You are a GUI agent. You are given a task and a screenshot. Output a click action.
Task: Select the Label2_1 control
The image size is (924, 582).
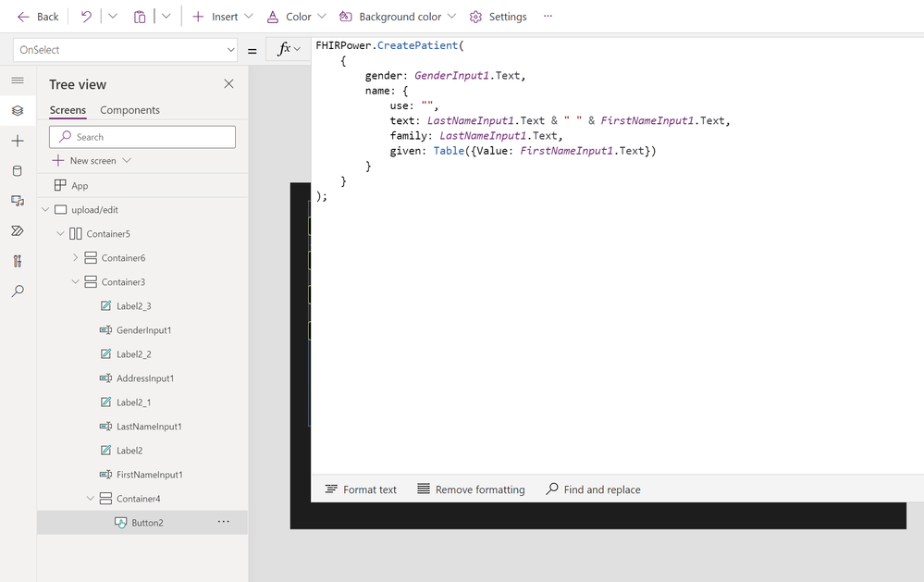pos(133,402)
